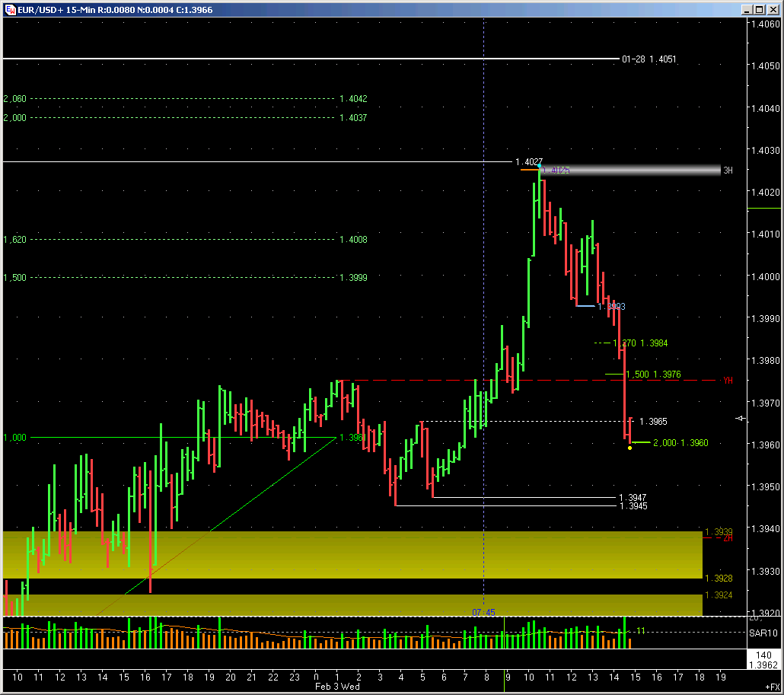Click the current price arrow on axis
784x695 pixels.
(740, 418)
